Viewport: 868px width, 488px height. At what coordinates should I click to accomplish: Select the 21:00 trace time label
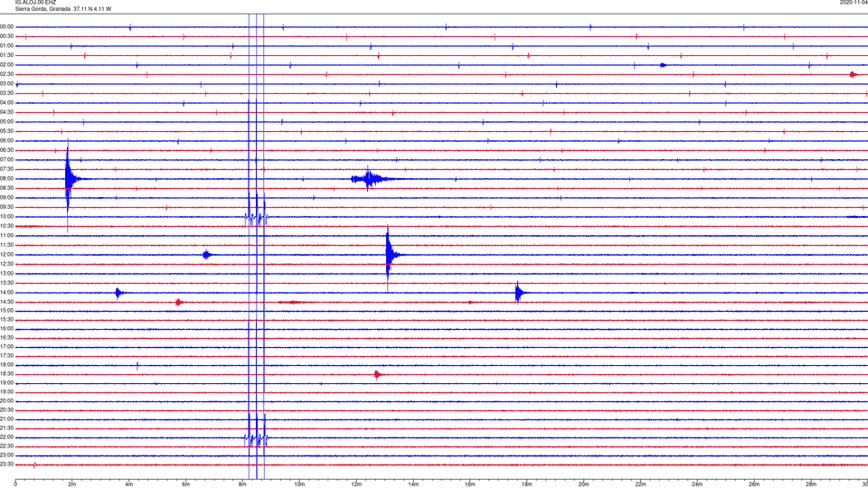[x=6, y=419]
